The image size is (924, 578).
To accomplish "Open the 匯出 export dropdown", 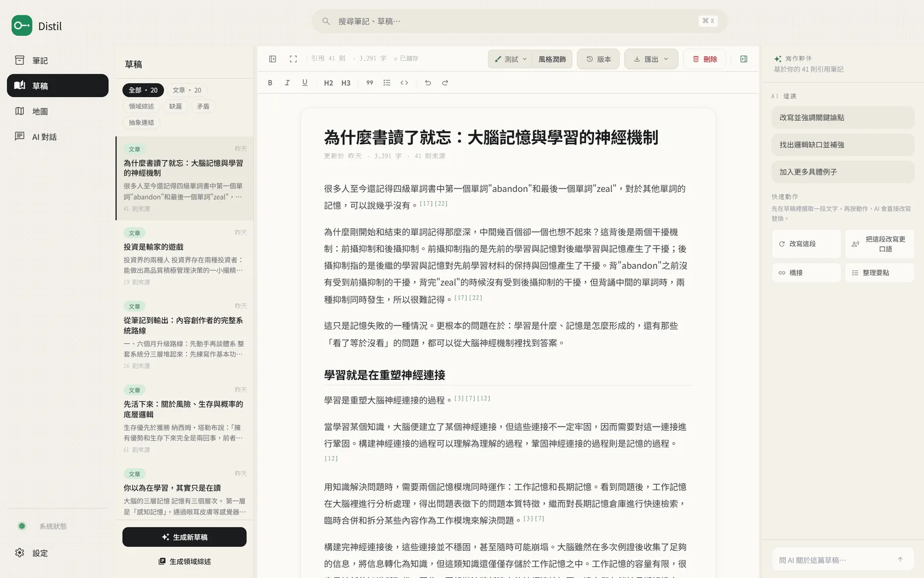I will (x=651, y=59).
